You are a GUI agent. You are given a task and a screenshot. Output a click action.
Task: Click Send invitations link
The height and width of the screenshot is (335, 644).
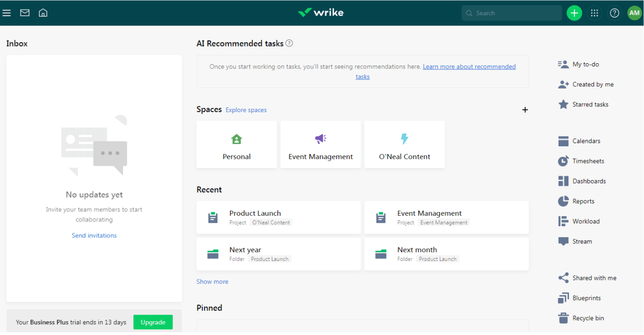94,236
